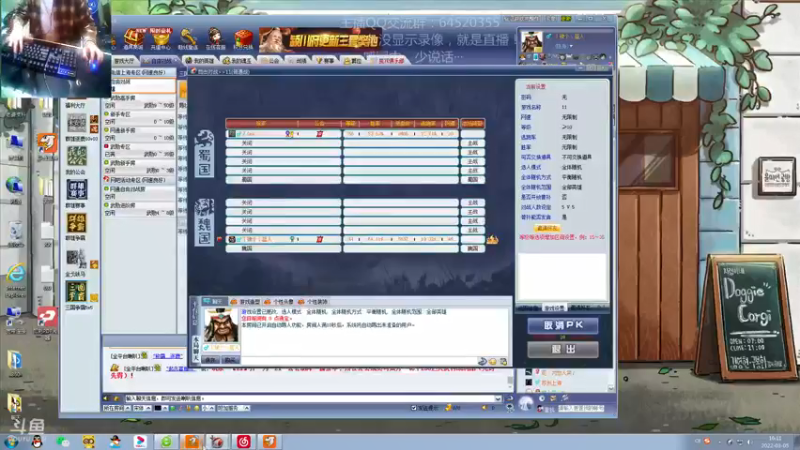Image resolution: width=800 pixels, height=450 pixels.
Task: Click the lobby chat vertical scrollbar
Action: click(x=510, y=380)
